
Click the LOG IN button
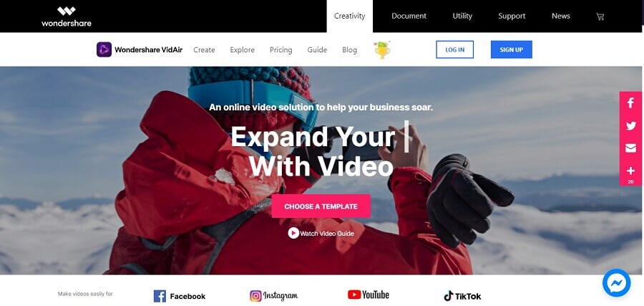(454, 49)
